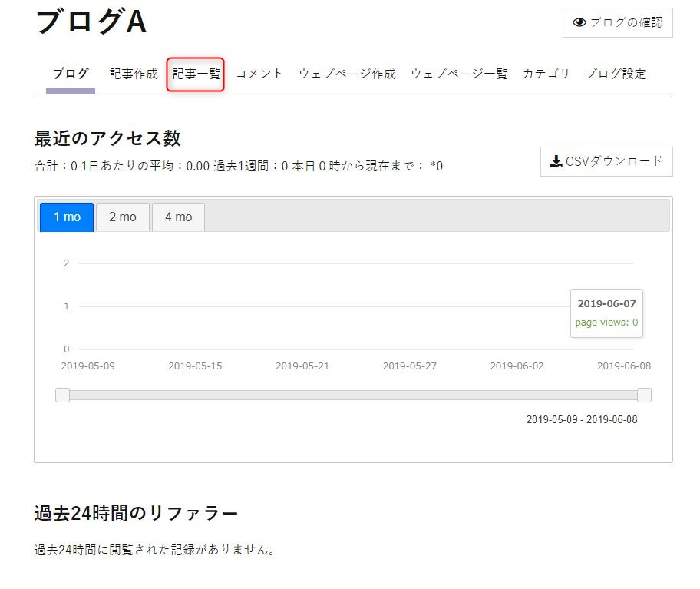Switch to the 記事一覧 tab
This screenshot has width=700, height=589.
[x=196, y=74]
